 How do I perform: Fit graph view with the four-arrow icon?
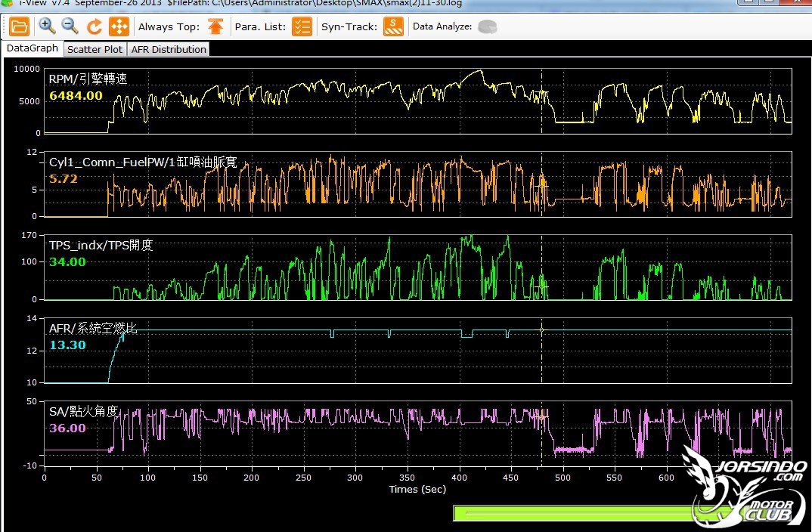point(119,26)
